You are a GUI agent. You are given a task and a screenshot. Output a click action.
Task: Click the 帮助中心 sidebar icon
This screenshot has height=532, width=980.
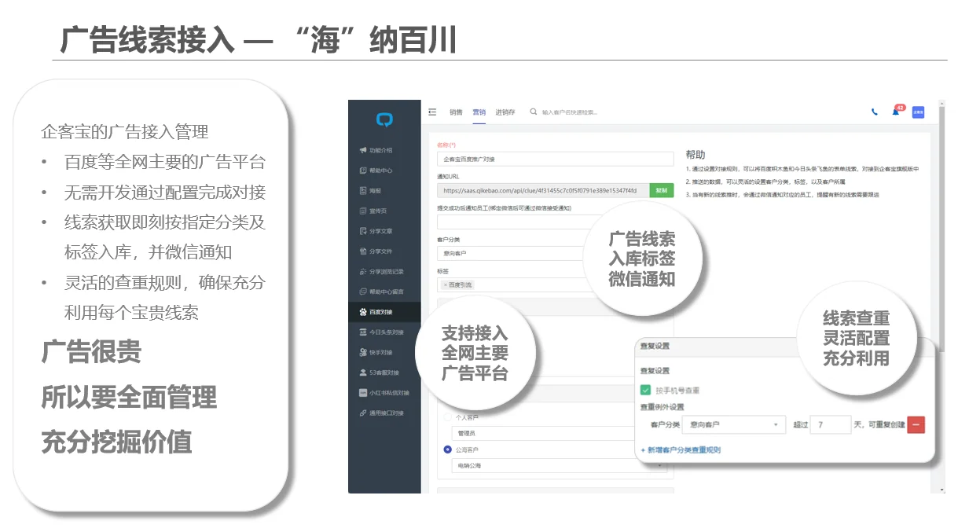point(362,171)
